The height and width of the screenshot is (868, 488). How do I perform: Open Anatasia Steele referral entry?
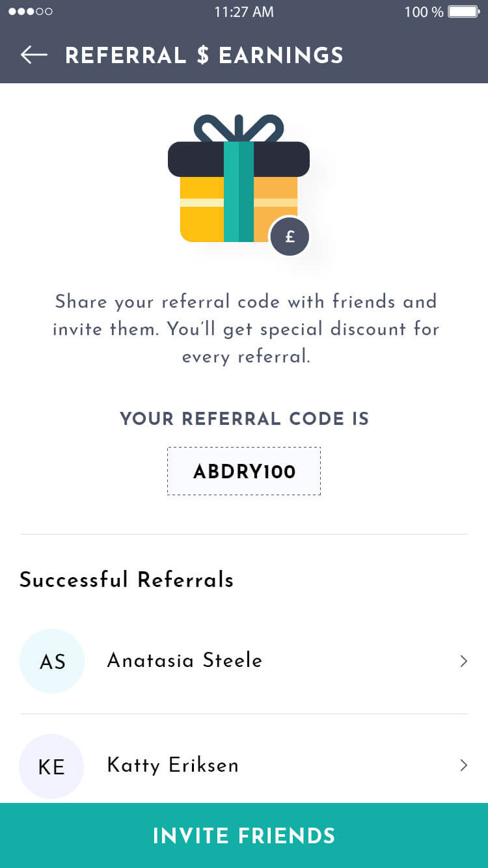pos(185,661)
